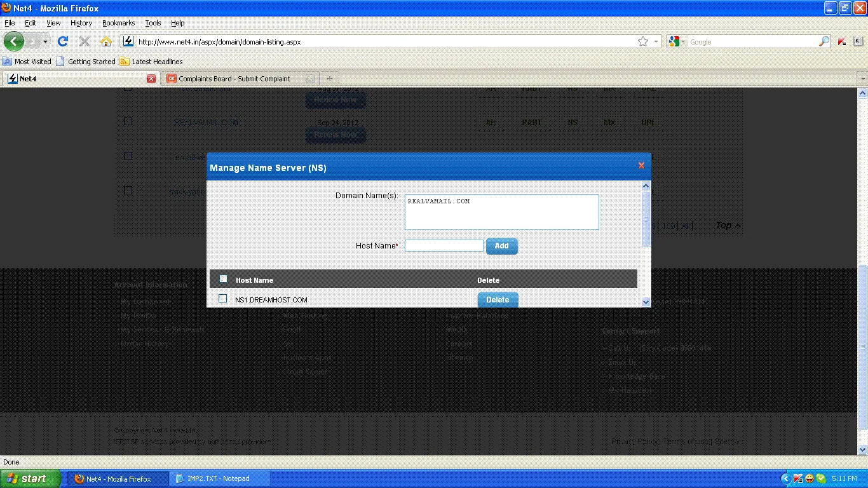Open a new tab with the plus button

coord(329,79)
